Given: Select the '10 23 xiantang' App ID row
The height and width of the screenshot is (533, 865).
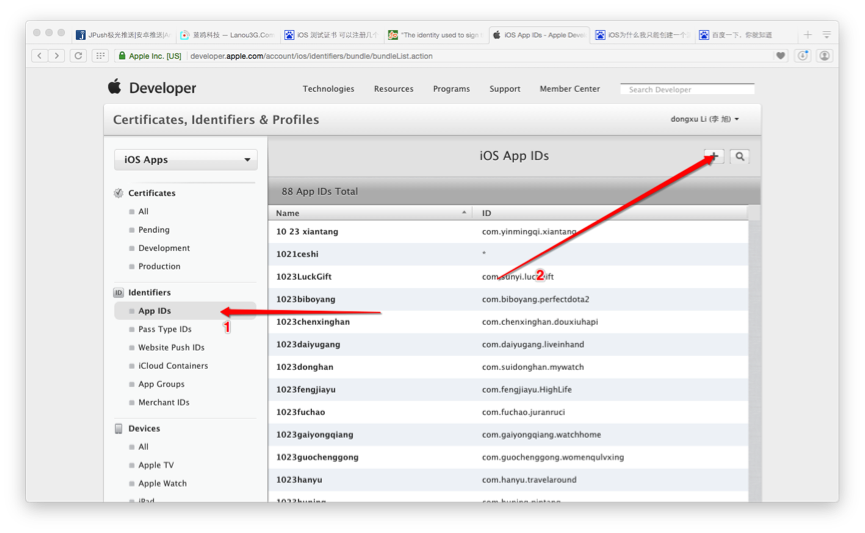Looking at the screenshot, I should tap(508, 232).
